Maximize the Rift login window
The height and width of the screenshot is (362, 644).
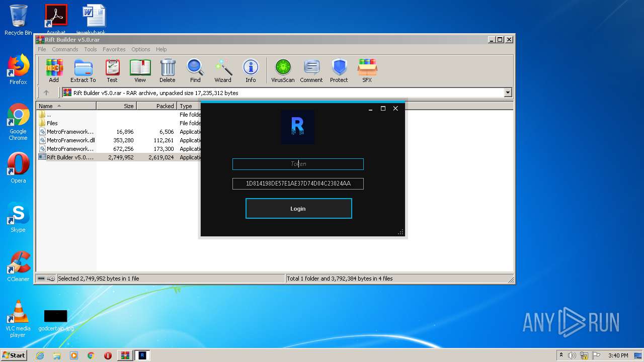coord(383,109)
